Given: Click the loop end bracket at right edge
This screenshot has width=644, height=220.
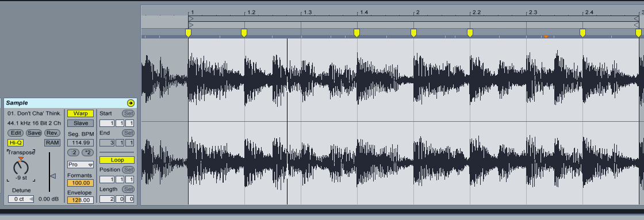Looking at the screenshot, I should tap(636, 19).
